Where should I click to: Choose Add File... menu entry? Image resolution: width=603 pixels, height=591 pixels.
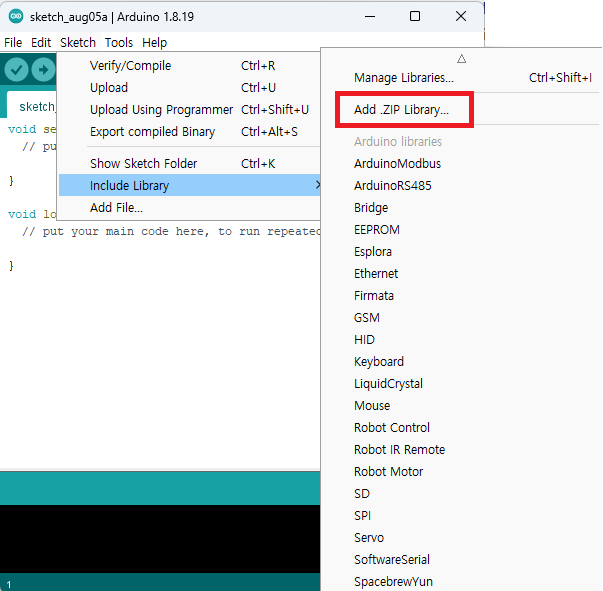[189, 208]
